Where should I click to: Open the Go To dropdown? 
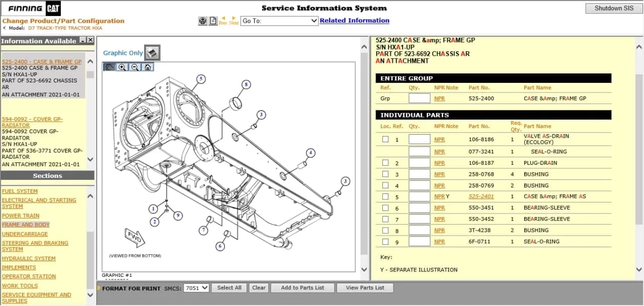(279, 21)
